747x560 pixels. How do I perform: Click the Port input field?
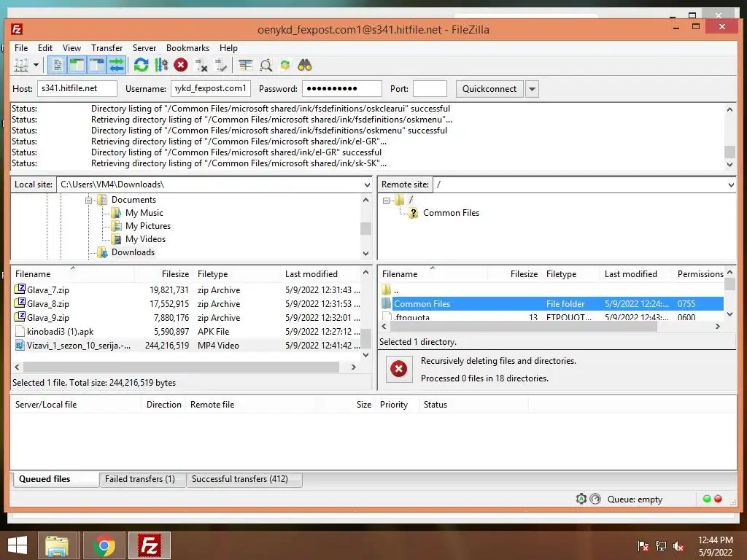point(430,88)
